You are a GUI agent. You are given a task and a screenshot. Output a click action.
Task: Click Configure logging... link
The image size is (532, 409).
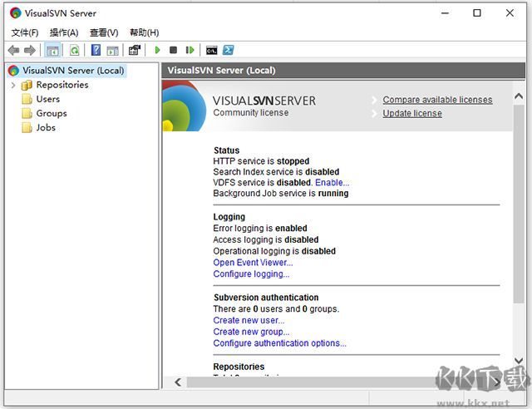tap(251, 274)
